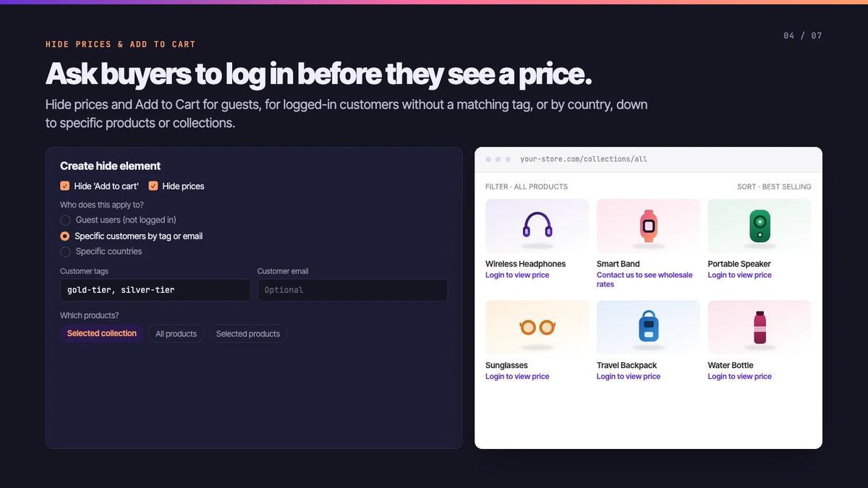Open the SORT · BEST SELLING control

pos(774,187)
